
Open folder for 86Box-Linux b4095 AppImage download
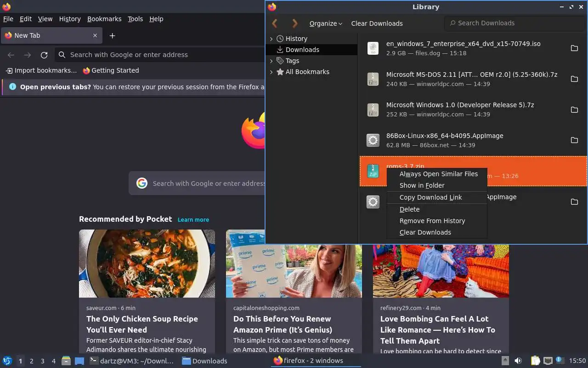(574, 140)
